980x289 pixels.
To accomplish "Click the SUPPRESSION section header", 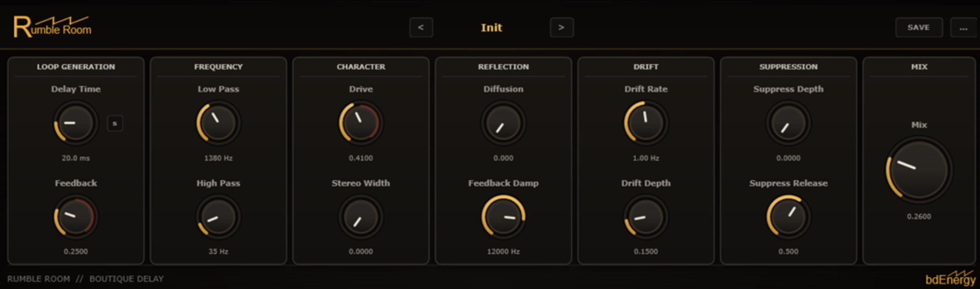I will tap(788, 67).
